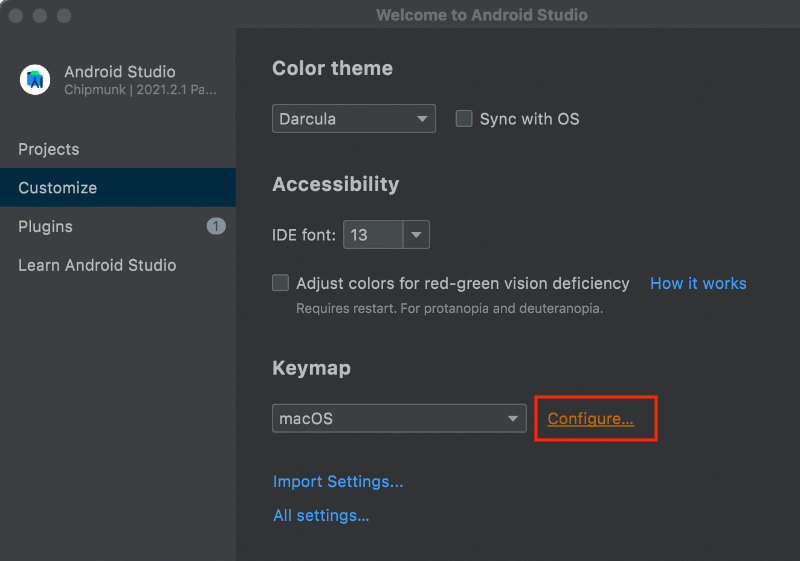Click the Chipmunk 2021.2.1 version text

click(x=140, y=90)
